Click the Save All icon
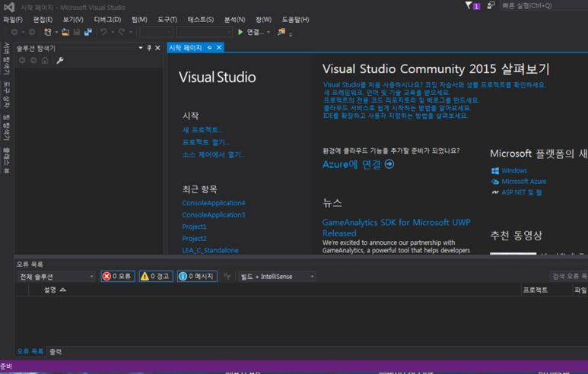Image resolution: width=588 pixels, height=374 pixels. (88, 32)
